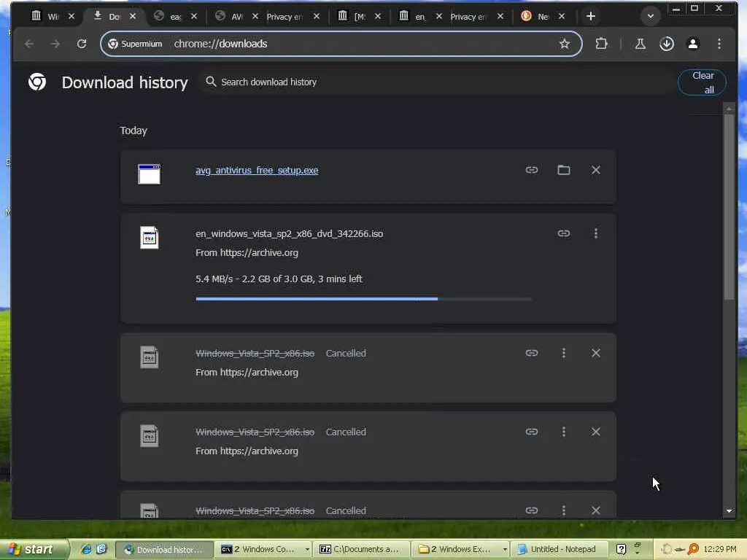Reload the downloads page
The width and height of the screenshot is (747, 560).
point(82,44)
